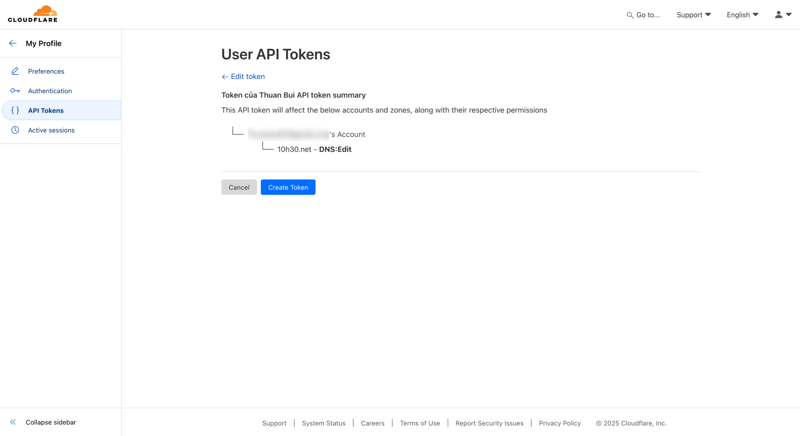
Task: Cancel the token creation
Action: (x=239, y=187)
